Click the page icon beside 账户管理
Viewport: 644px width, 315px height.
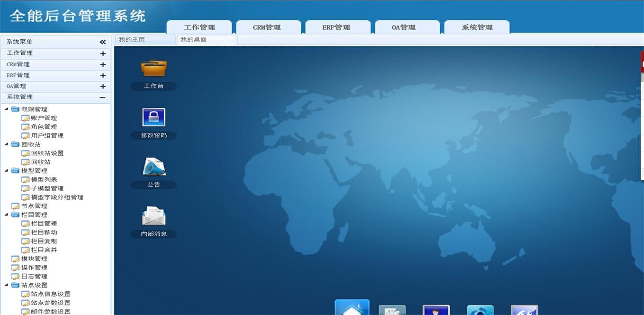(25, 118)
